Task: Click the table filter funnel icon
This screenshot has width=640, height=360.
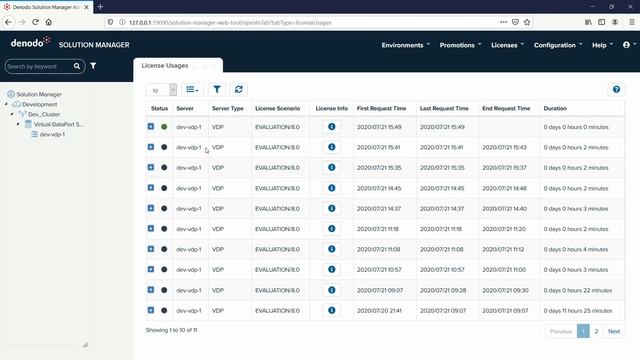Action: [217, 89]
